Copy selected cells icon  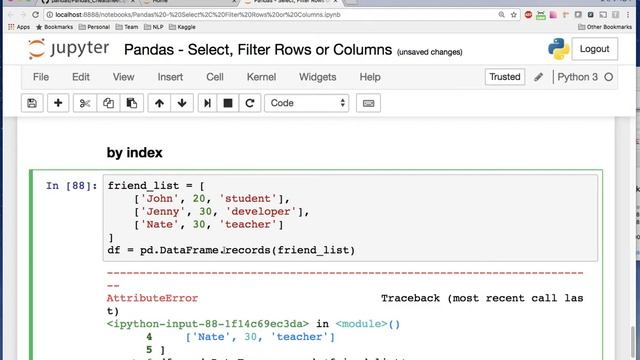tap(108, 103)
